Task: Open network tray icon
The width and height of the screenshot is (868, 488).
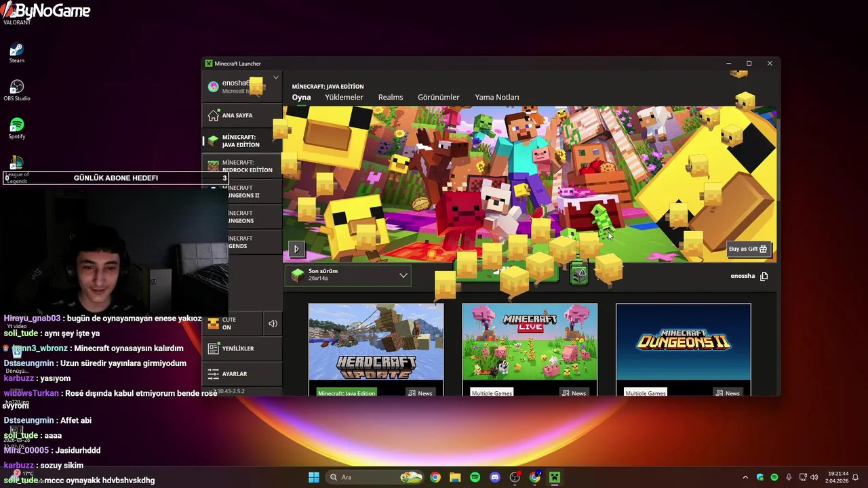Action: tap(803, 477)
